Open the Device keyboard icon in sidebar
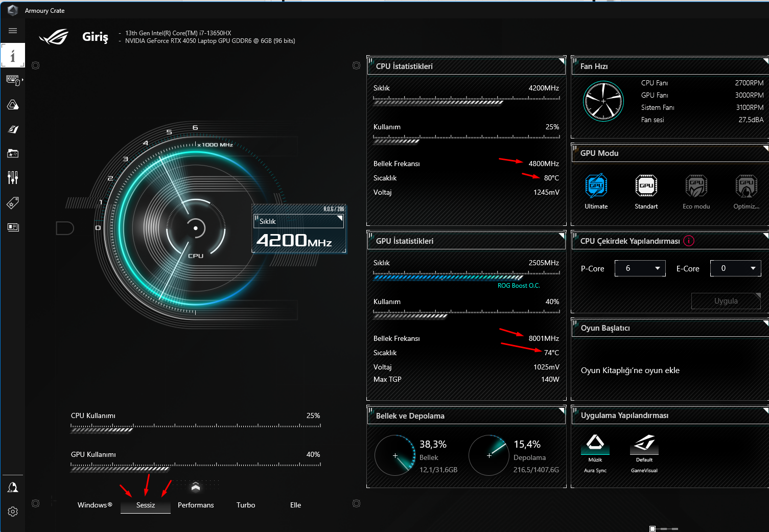Viewport: 769px width, 532px height. point(13,80)
